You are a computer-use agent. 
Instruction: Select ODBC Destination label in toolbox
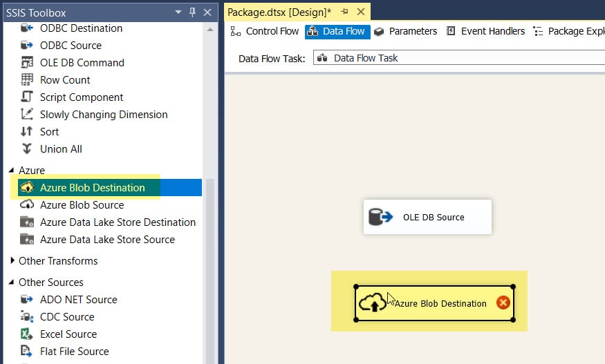81,28
